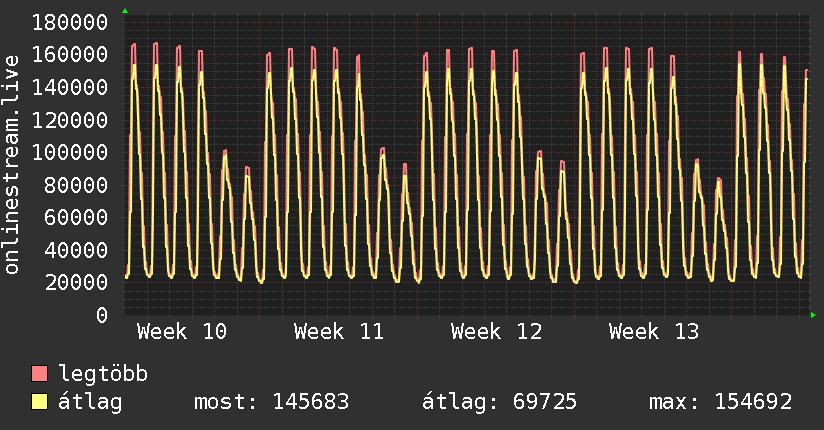
Task: Click the 20000 Y-axis tick label
Action: pos(76,282)
